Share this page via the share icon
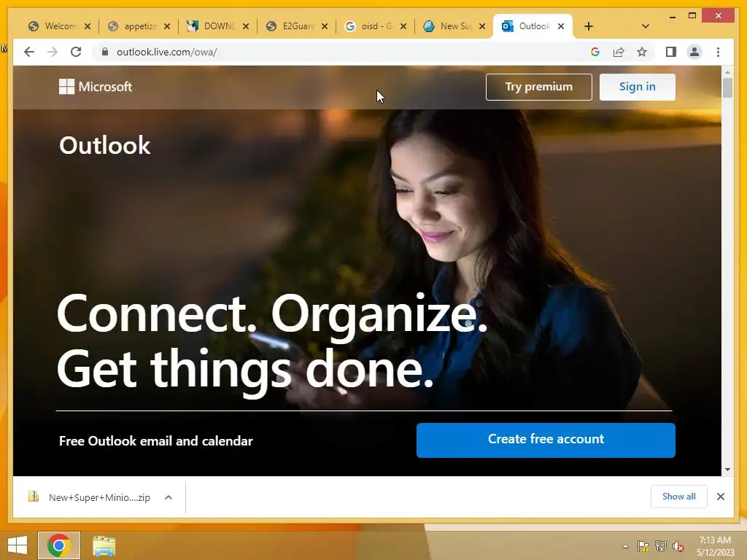This screenshot has width=747, height=560. [619, 52]
